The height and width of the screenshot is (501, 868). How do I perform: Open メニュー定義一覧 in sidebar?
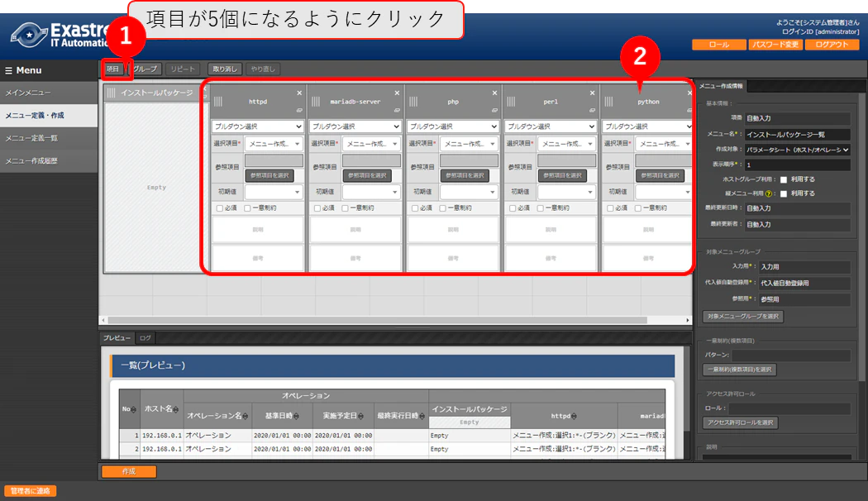[49, 138]
